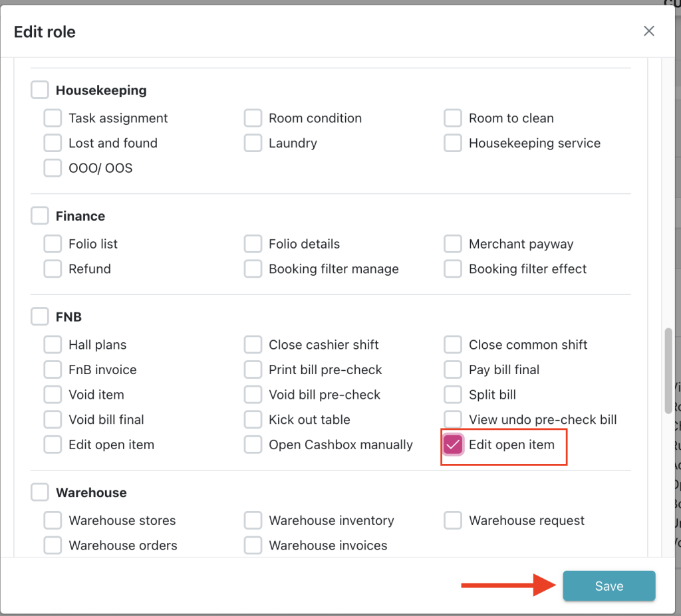This screenshot has width=681, height=616.
Task: Check Close cashier shift
Action: click(x=253, y=345)
